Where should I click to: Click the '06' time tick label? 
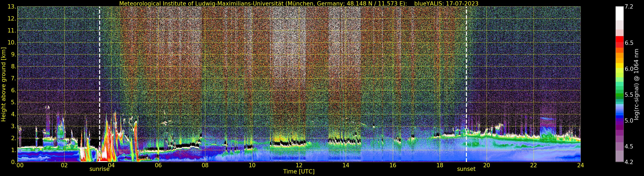click(158, 165)
